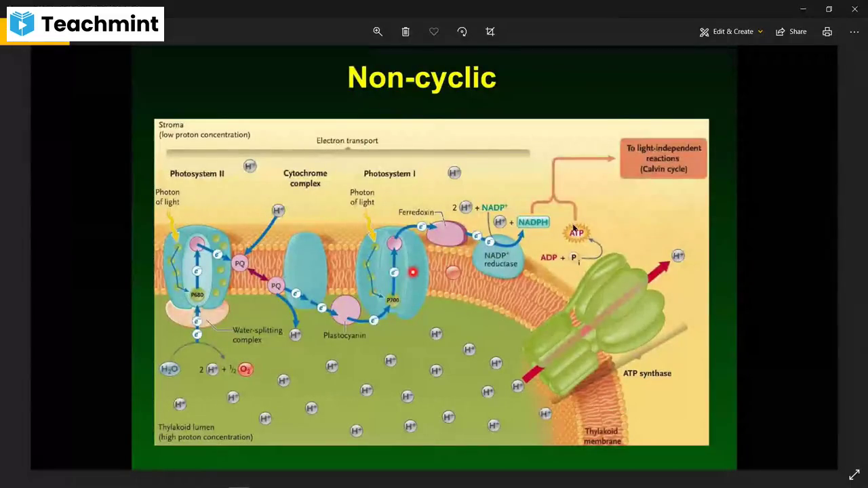Viewport: 868px width, 488px height.
Task: Rotate the image with the rotate icon
Action: (462, 31)
